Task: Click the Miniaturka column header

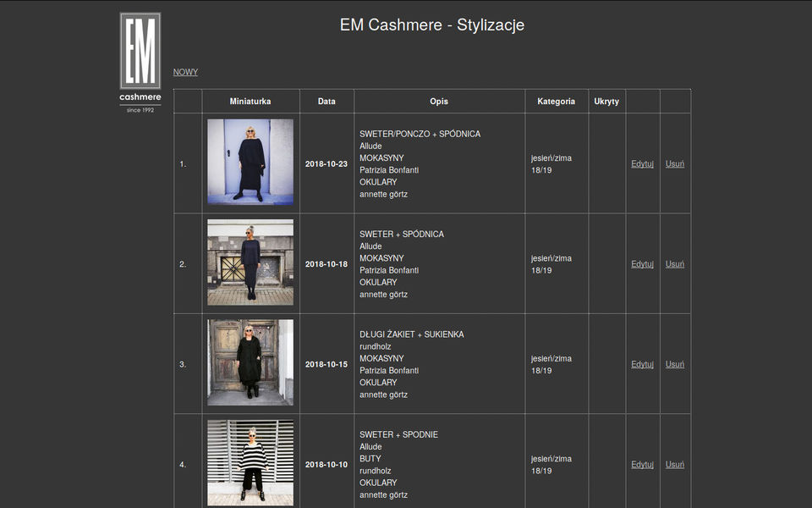Action: pos(250,102)
